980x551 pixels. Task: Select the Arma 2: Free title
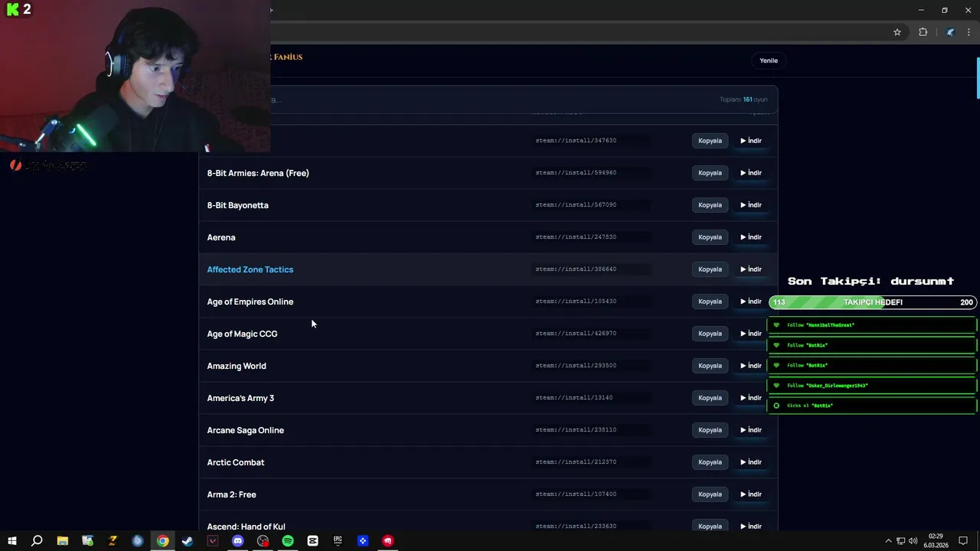[231, 494]
